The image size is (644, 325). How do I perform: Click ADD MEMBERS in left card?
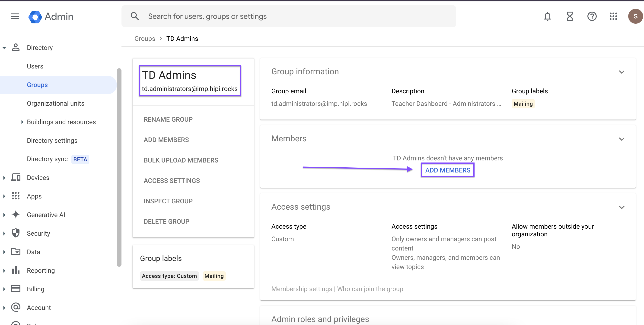coord(166,140)
